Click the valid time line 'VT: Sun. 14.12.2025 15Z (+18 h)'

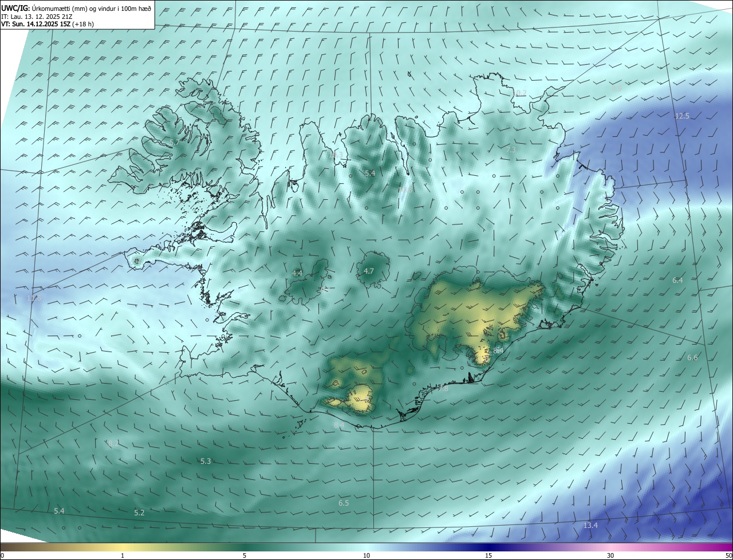coord(48,24)
